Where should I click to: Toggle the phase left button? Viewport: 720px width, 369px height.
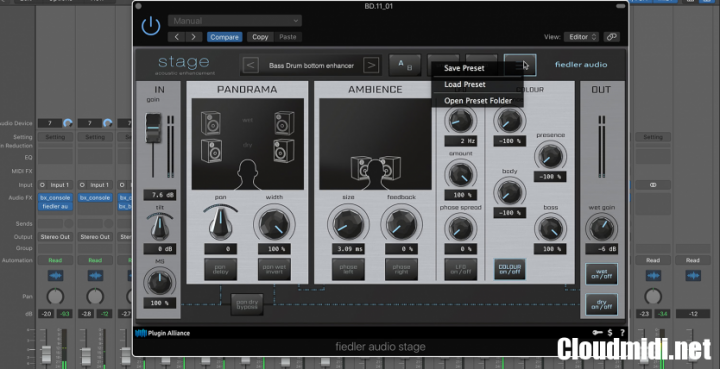click(348, 269)
